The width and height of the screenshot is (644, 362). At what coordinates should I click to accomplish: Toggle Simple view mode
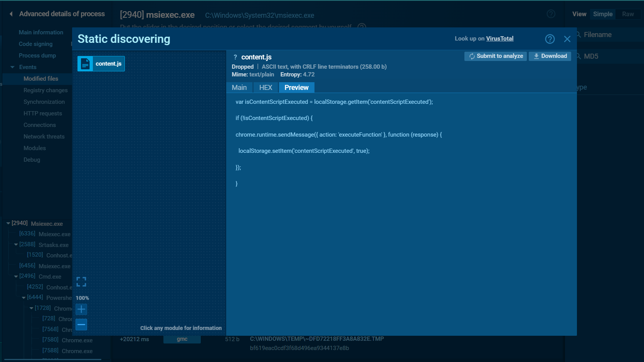(602, 14)
